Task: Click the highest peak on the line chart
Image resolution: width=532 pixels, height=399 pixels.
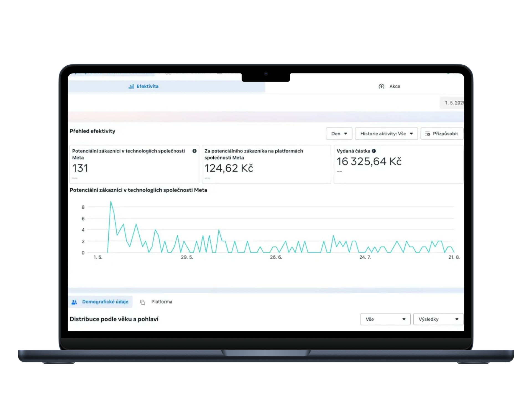Action: pyautogui.click(x=111, y=202)
